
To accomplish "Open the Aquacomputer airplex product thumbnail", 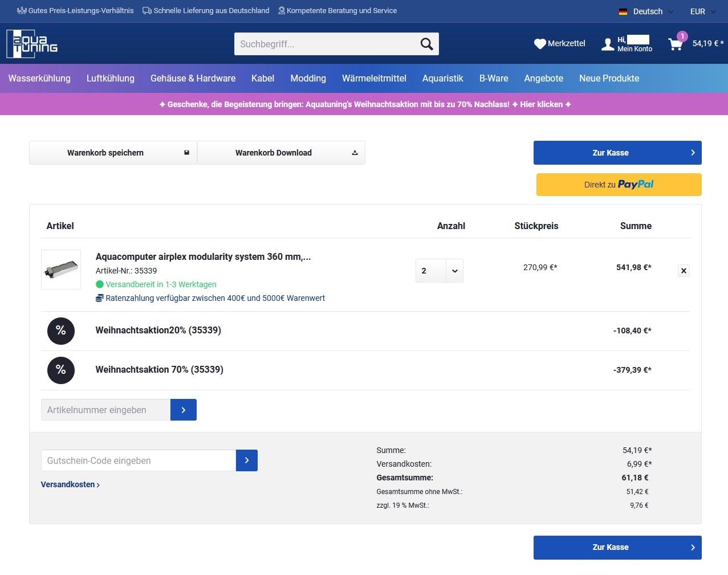I will point(61,270).
